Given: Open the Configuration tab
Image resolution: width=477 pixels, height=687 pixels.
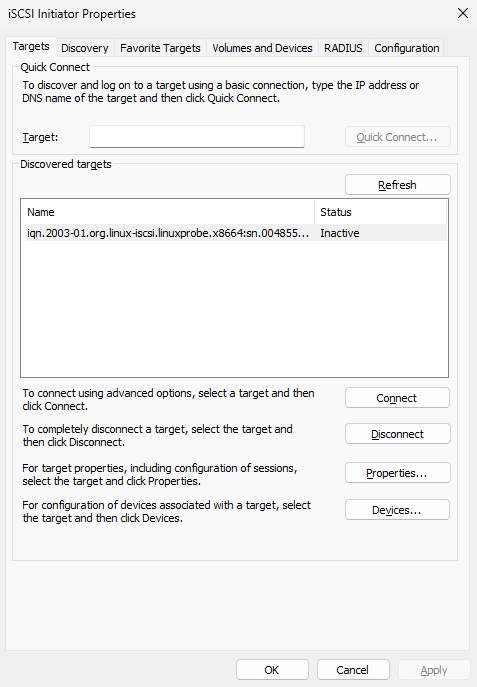Looking at the screenshot, I should click(x=406, y=48).
